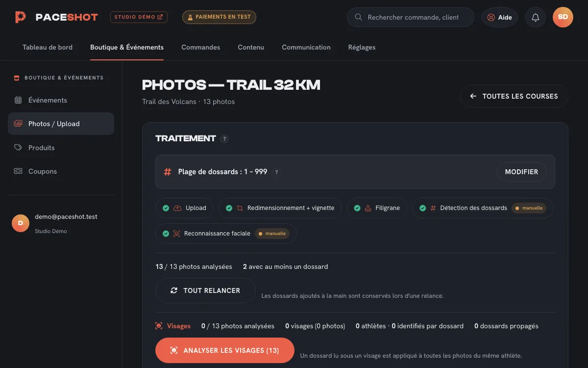The image size is (588, 368).
Task: Click the search field for commande, client
Action: pos(411,17)
